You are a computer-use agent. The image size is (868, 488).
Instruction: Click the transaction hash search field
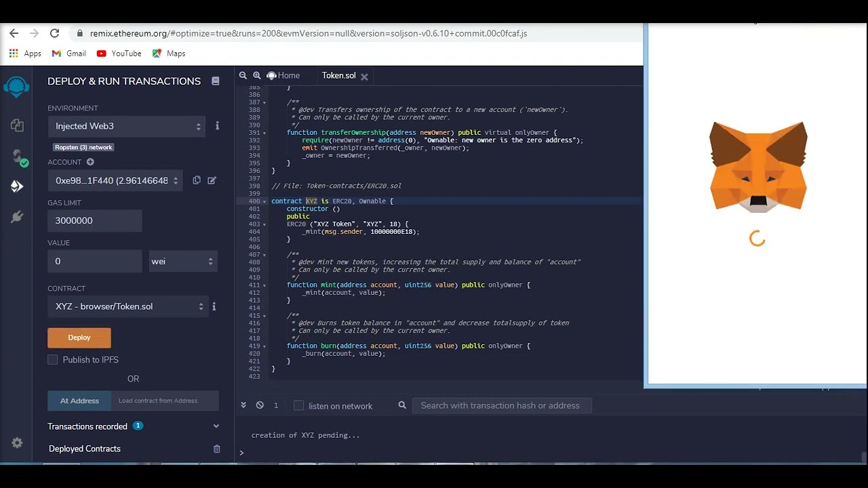(x=502, y=405)
